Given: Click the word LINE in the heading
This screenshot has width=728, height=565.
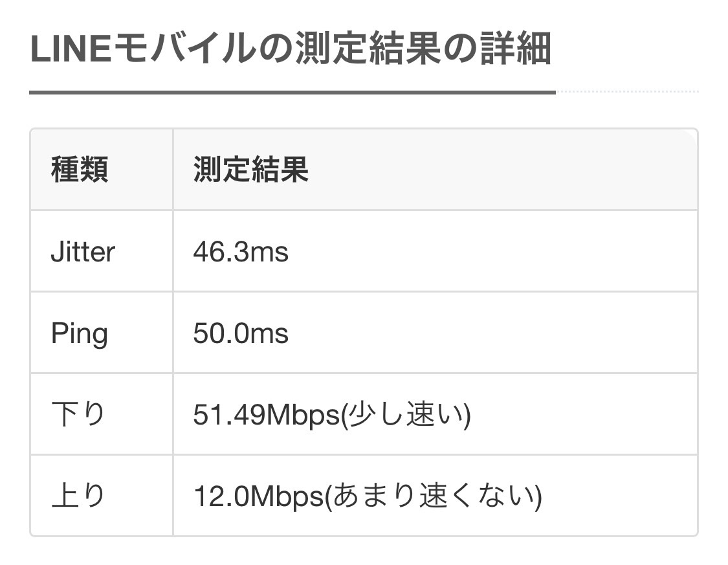Looking at the screenshot, I should 71,49.
